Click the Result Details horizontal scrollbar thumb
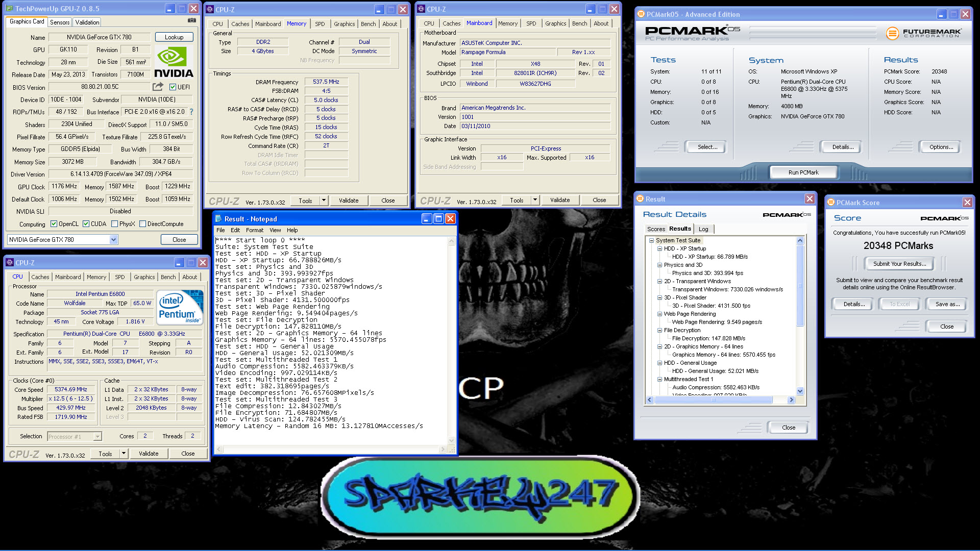Screen dimensions: 980x551 pos(714,400)
